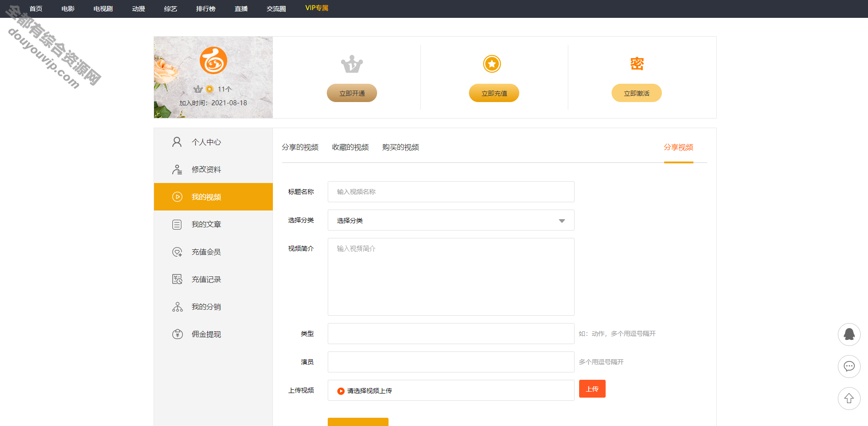
Task: Go to 充值记录 in the sidebar
Action: coord(213,279)
